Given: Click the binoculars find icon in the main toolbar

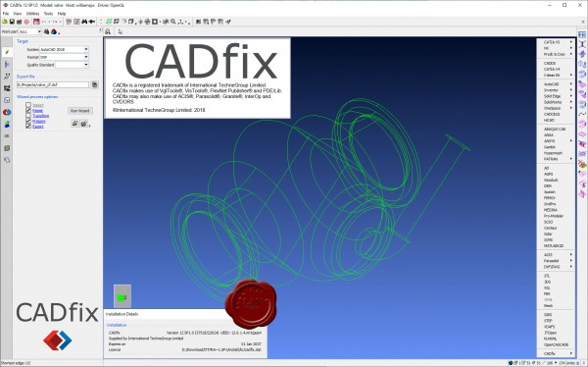Looking at the screenshot, I should coord(84,22).
